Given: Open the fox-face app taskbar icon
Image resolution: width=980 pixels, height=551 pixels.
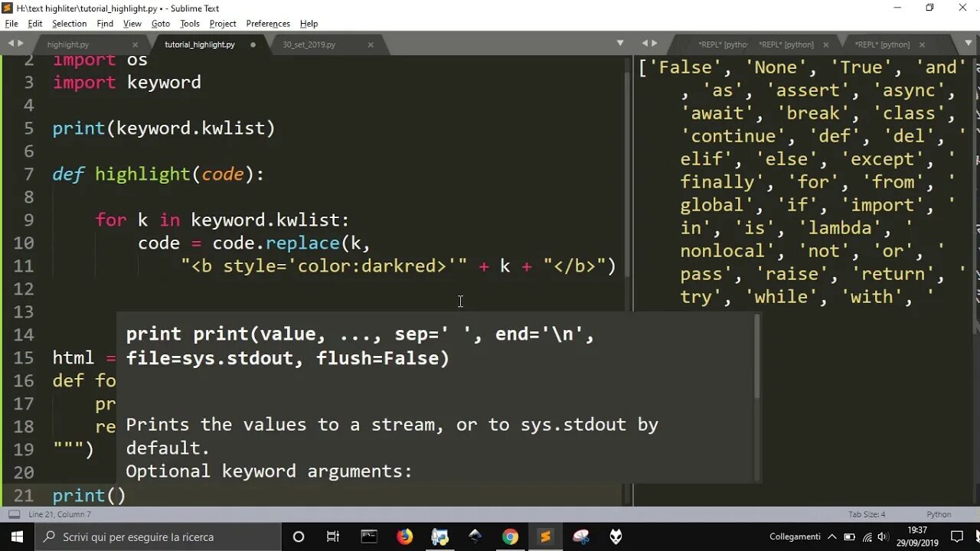Looking at the screenshot, I should point(616,536).
